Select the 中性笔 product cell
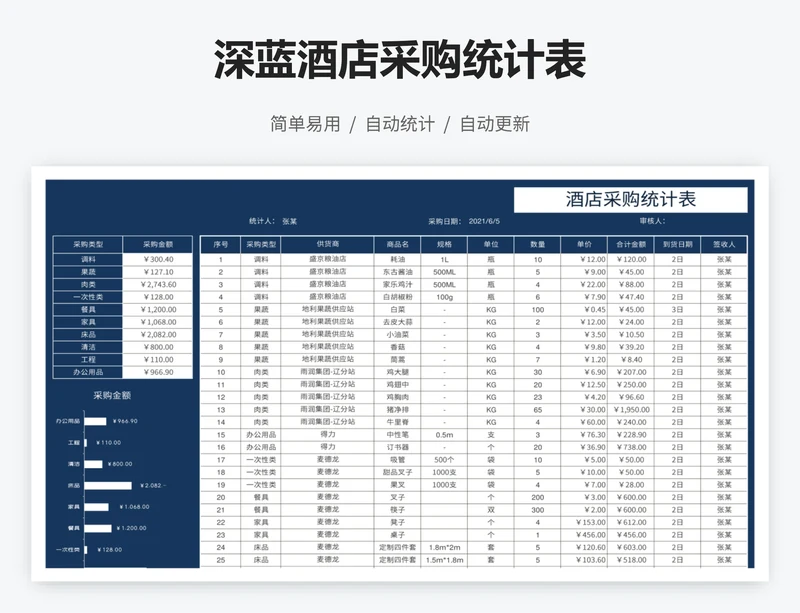The height and width of the screenshot is (613, 800). click(x=397, y=435)
